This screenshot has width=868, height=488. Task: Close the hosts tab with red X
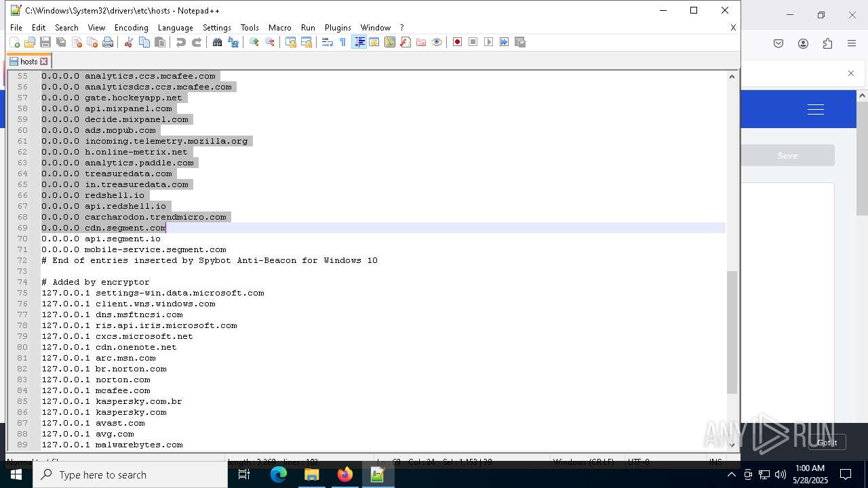click(44, 62)
